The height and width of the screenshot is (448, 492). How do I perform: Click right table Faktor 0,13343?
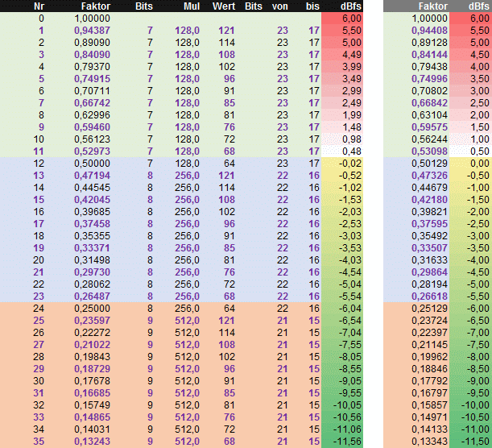(x=429, y=441)
